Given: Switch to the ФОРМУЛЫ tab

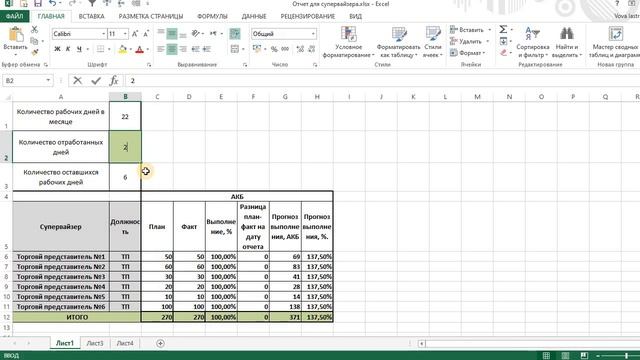Looking at the screenshot, I should point(212,16).
